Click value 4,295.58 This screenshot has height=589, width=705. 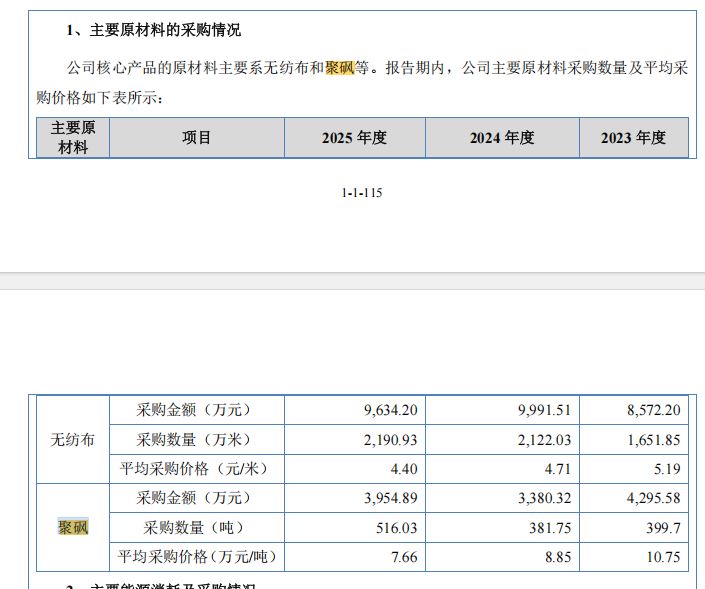click(x=654, y=498)
